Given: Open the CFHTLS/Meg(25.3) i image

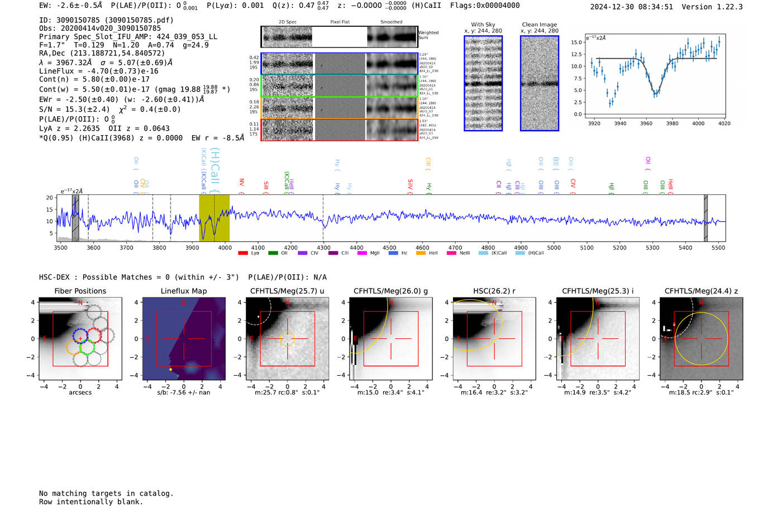Looking at the screenshot, I should (x=598, y=339).
